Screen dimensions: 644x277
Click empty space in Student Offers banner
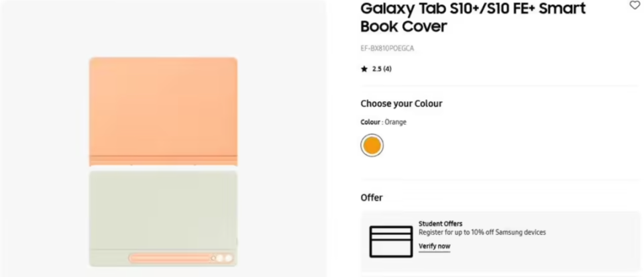590,248
